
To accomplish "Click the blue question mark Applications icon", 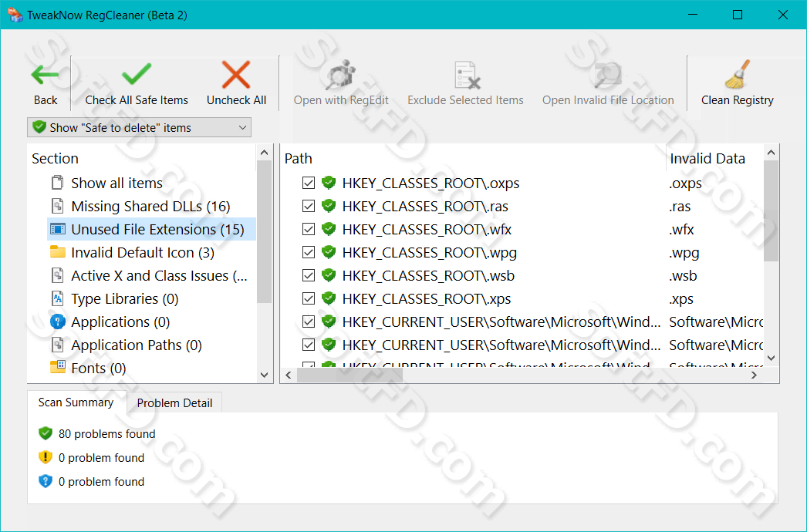I will (58, 322).
